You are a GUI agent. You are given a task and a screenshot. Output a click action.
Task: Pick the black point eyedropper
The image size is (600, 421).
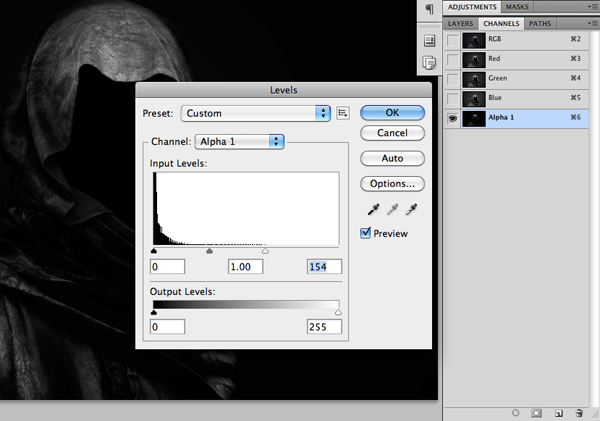pos(375,210)
